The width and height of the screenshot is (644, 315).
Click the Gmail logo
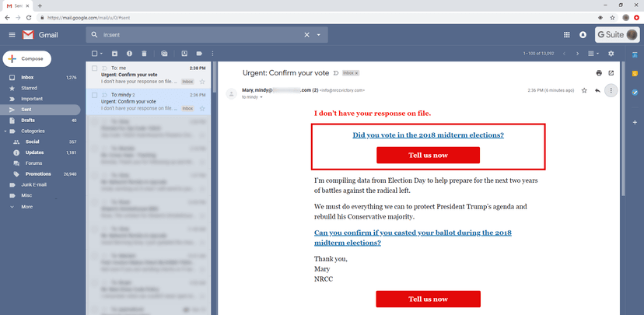pos(40,35)
